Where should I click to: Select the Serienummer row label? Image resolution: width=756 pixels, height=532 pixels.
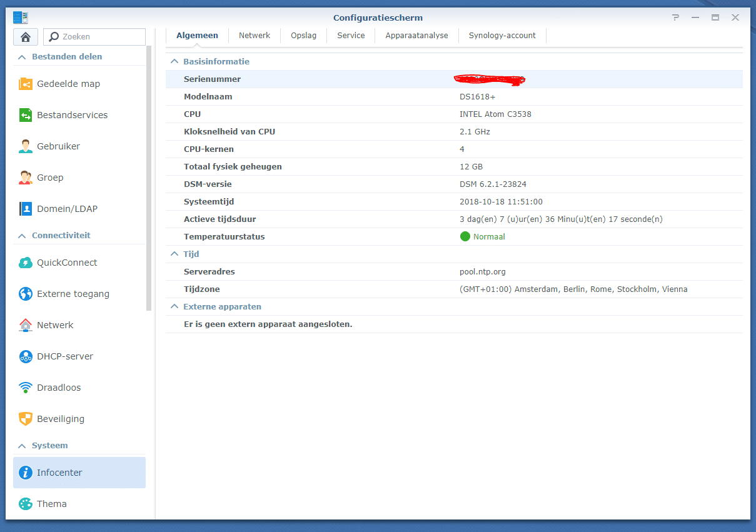212,79
